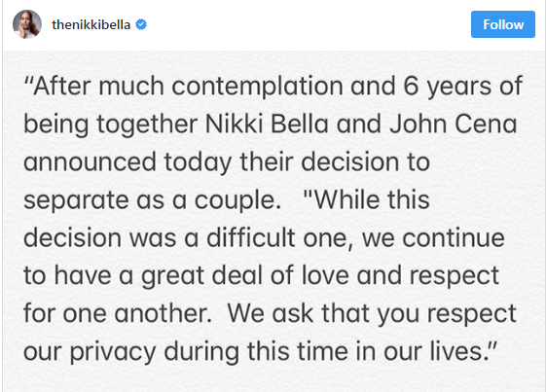This screenshot has height=392, width=546.
Task: Open thenikkibella profile picture avatar
Action: pyautogui.click(x=27, y=24)
